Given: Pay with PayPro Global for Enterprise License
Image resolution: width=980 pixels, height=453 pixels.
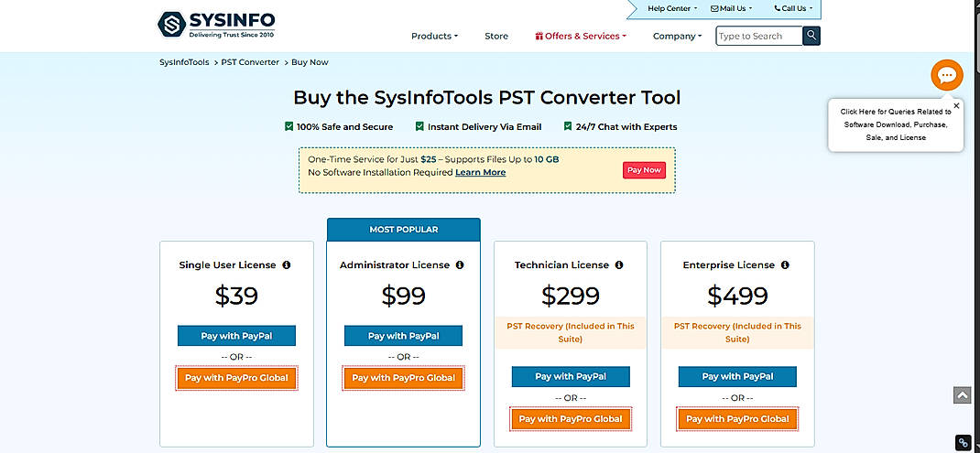Looking at the screenshot, I should (x=737, y=419).
